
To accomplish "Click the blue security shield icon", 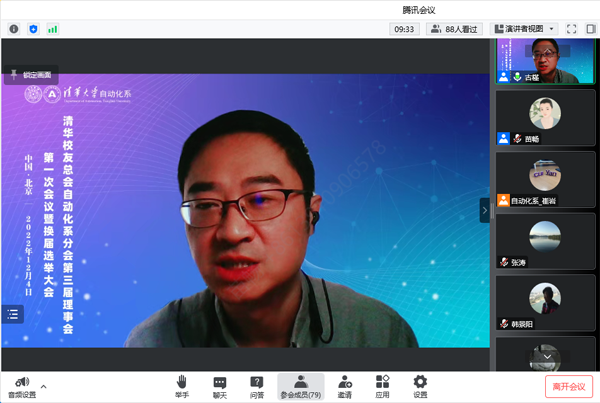I will [x=33, y=29].
